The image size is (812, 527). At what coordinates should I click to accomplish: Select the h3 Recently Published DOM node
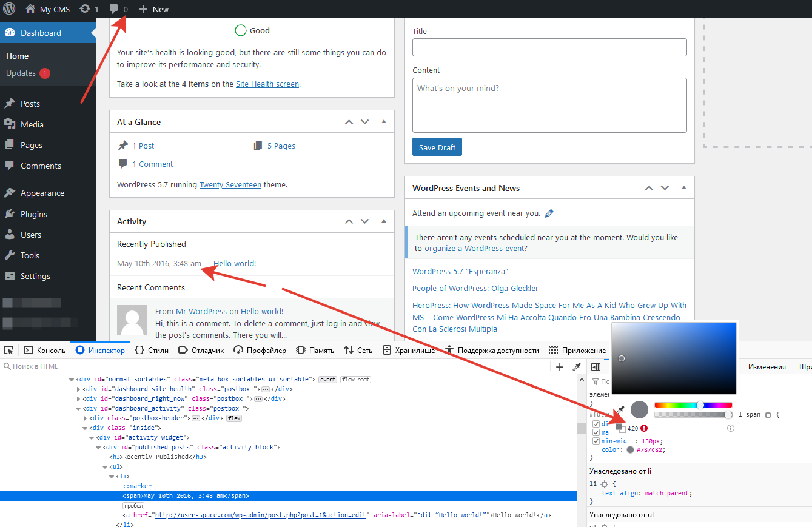coord(158,457)
